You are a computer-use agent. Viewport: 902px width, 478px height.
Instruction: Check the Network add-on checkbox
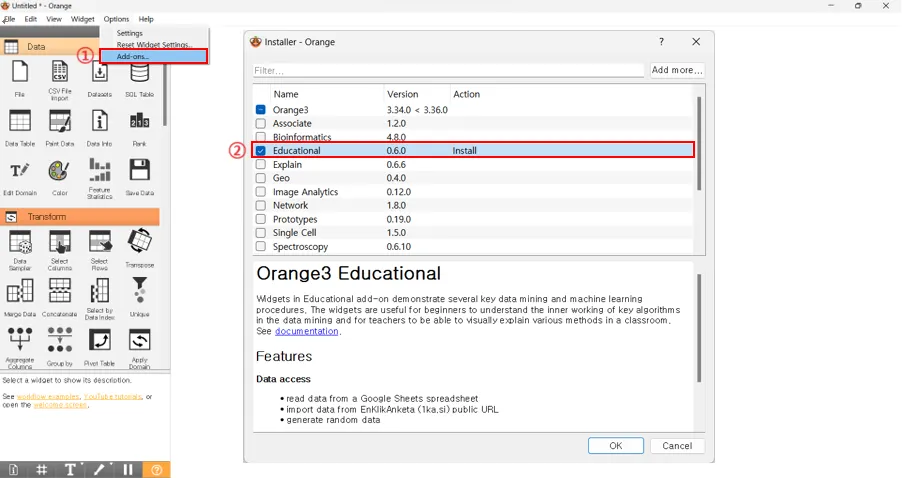261,205
